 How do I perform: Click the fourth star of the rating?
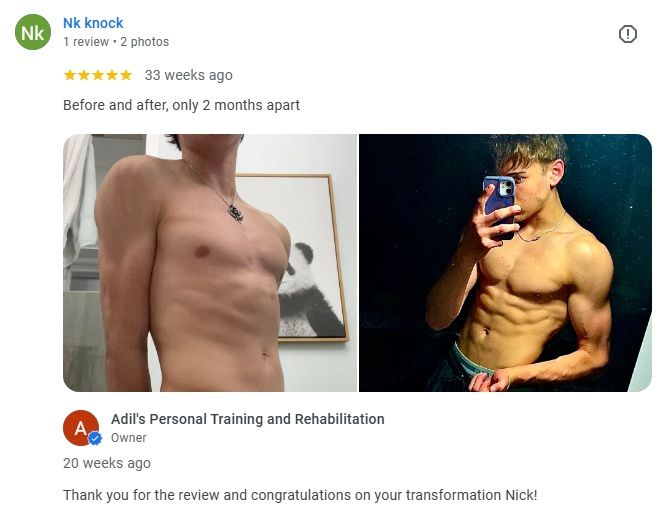[x=112, y=75]
